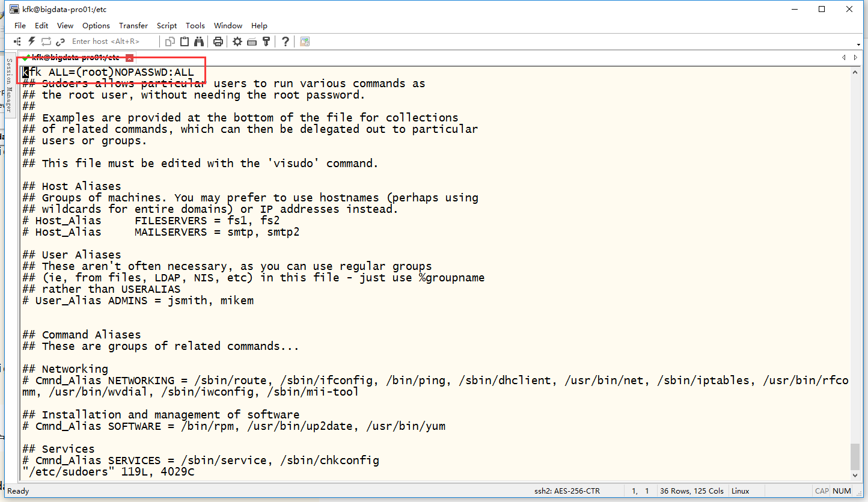Open Session Options gear icon
This screenshot has height=502, width=868.
[x=237, y=41]
